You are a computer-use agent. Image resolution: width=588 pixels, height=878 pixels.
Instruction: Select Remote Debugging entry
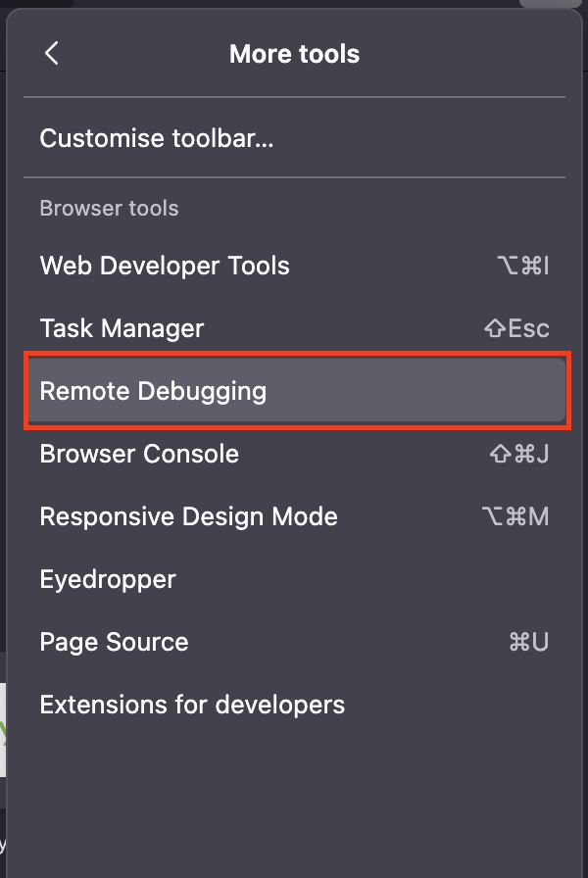pyautogui.click(x=153, y=391)
